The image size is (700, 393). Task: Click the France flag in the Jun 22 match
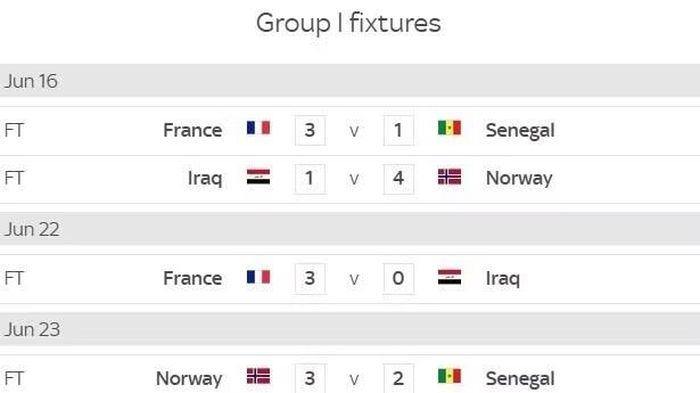pyautogui.click(x=258, y=277)
